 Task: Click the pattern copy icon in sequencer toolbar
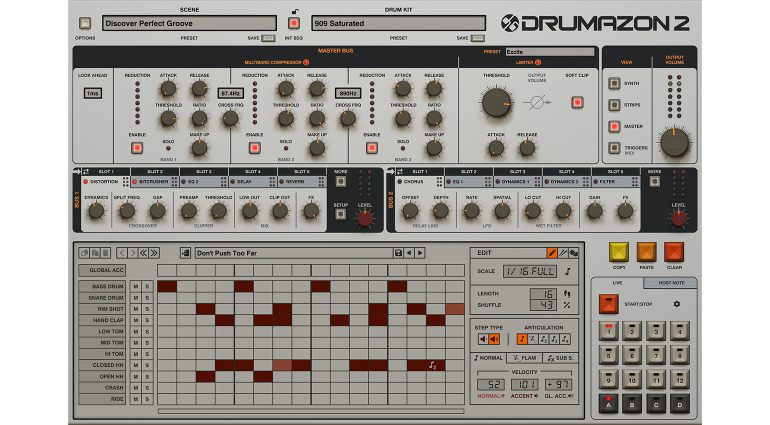(x=84, y=253)
